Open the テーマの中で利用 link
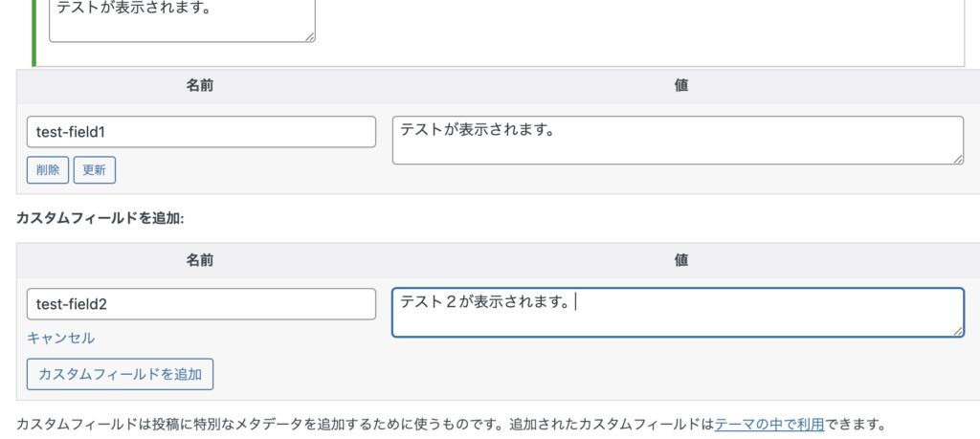 coord(768,424)
